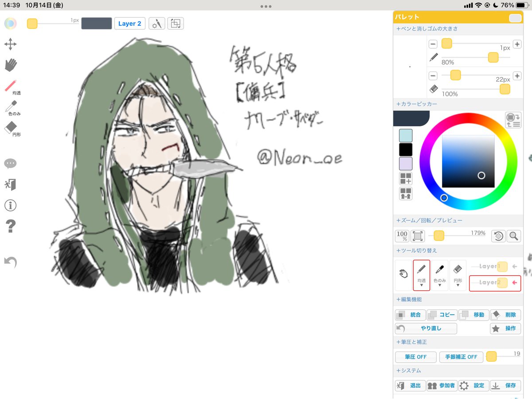
Task: Tap the exit door icon in left sidebar
Action: (x=10, y=185)
